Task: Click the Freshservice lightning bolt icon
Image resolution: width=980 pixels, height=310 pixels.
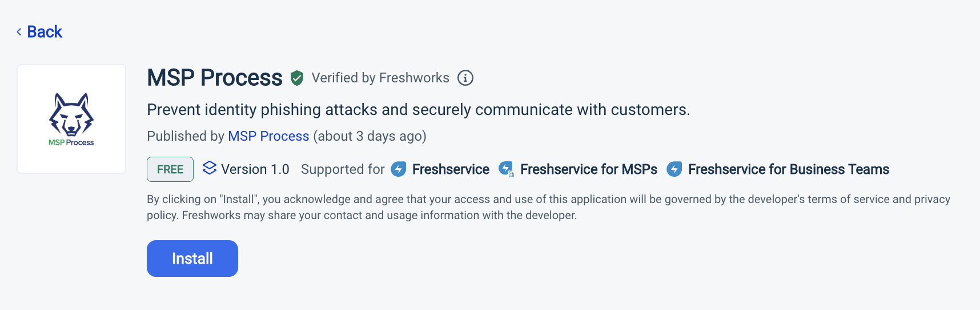Action: coord(399,169)
